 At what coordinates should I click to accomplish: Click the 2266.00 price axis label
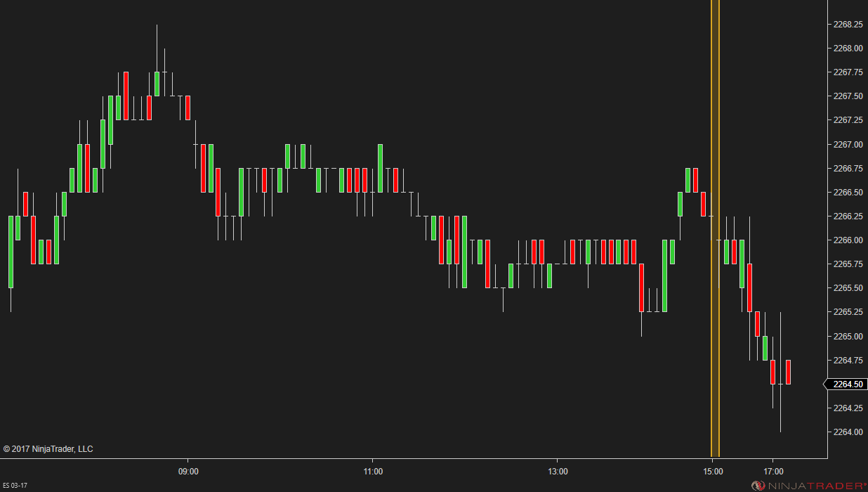[x=848, y=240]
